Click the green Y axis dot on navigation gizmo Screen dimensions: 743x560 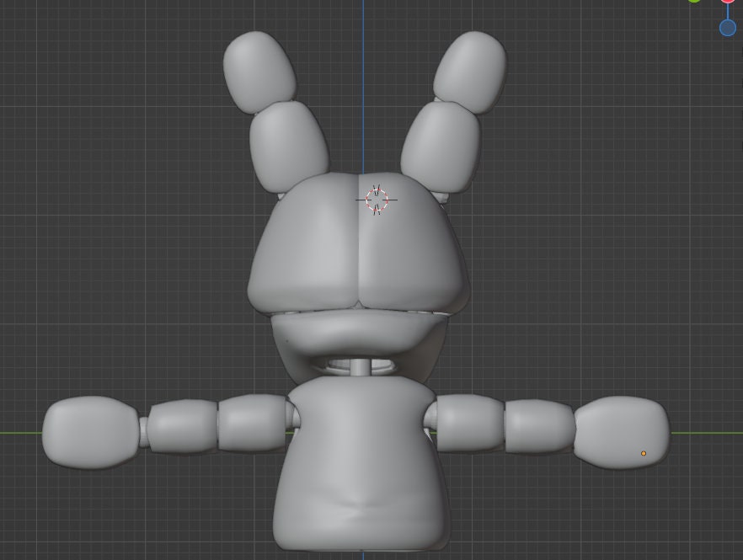[x=694, y=2]
